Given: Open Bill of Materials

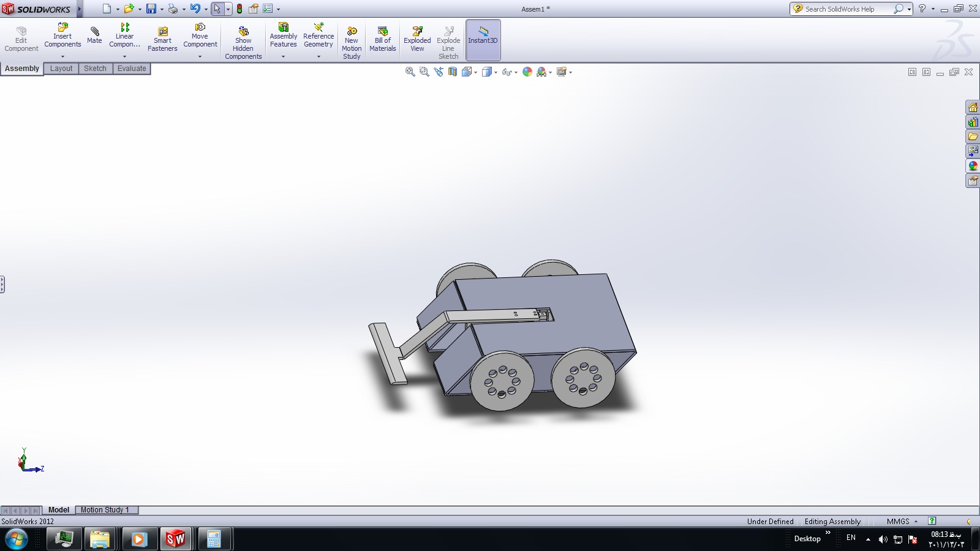Looking at the screenshot, I should [x=383, y=39].
